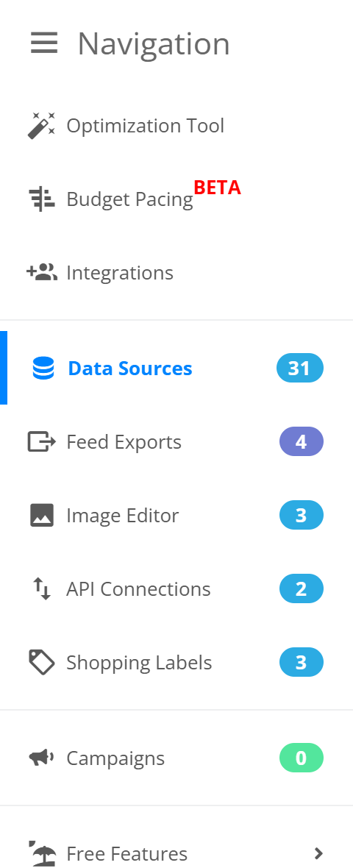
Task: Click the Shopping Labels count badge 3
Action: 302,662
